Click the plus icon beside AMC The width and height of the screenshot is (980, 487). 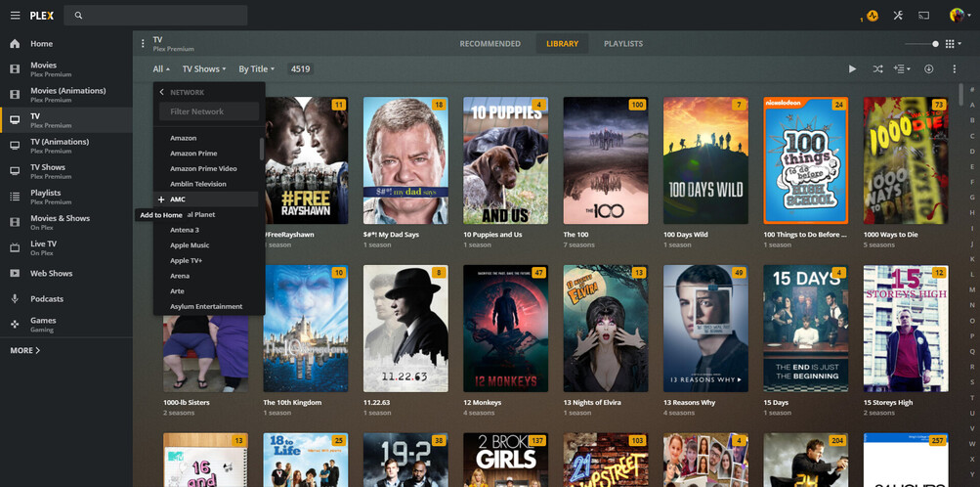(x=161, y=199)
